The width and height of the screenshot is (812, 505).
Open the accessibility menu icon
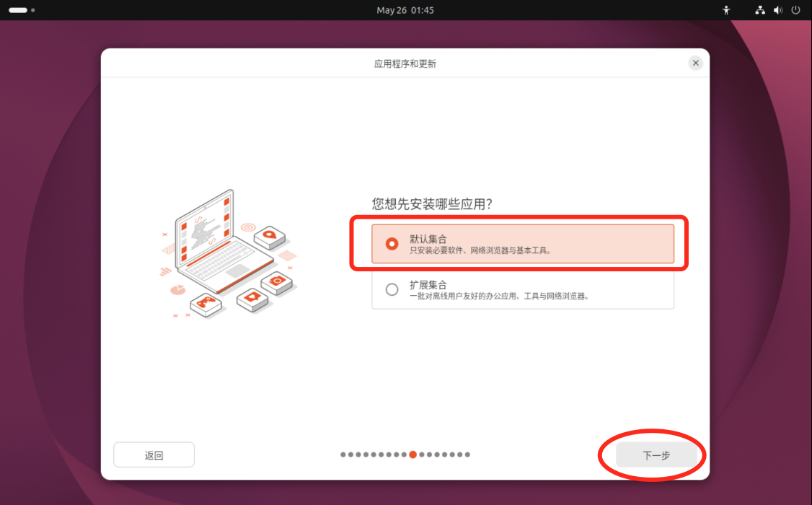726,10
